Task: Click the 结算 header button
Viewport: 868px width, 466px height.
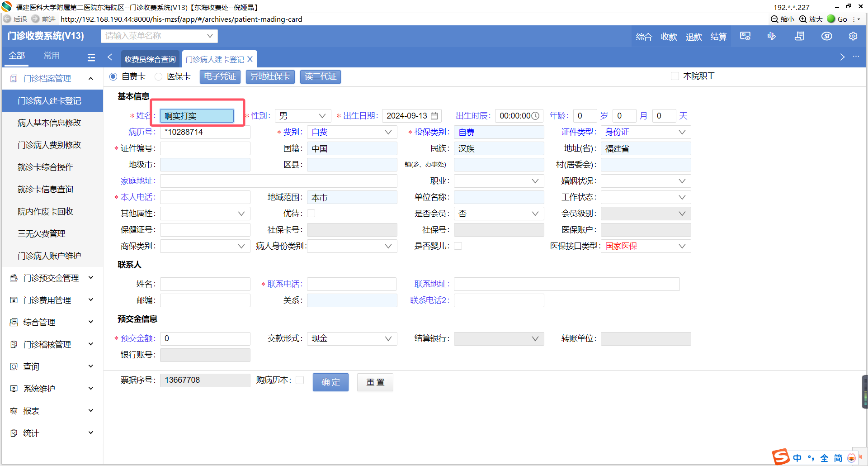Action: click(718, 37)
